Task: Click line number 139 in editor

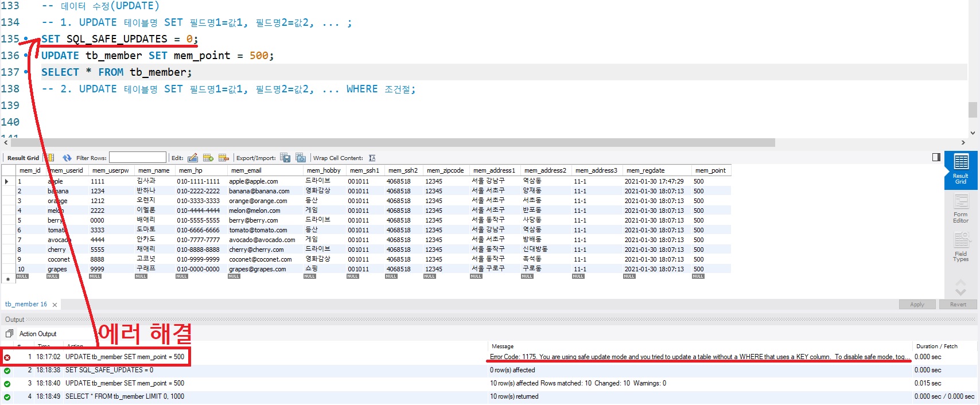Action: (10, 106)
